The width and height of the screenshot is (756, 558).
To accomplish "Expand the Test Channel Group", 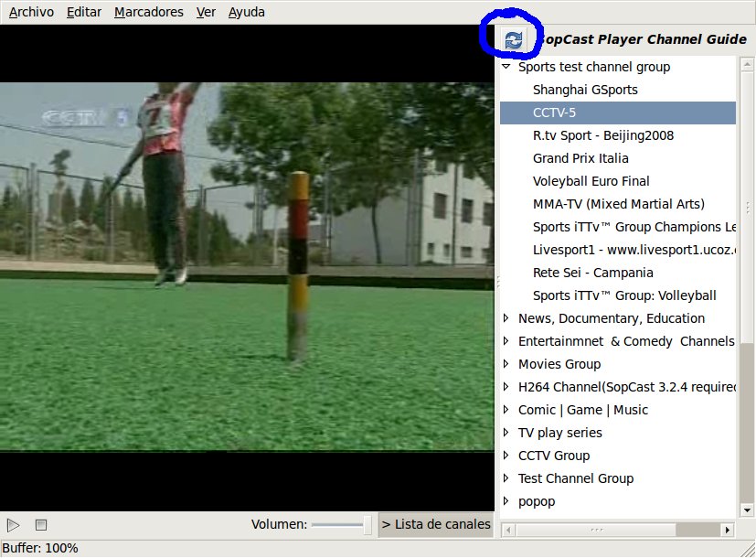I will point(506,478).
